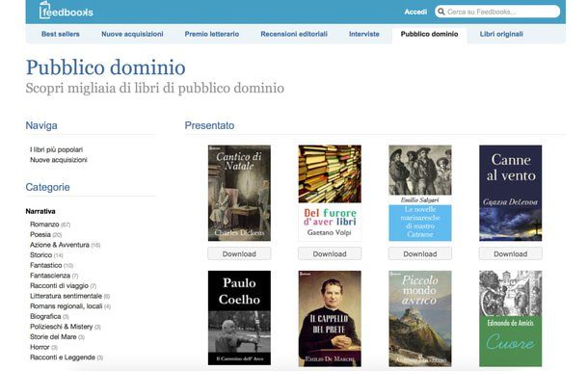Click the search magnifier icon
588x371 pixels.
(441, 12)
